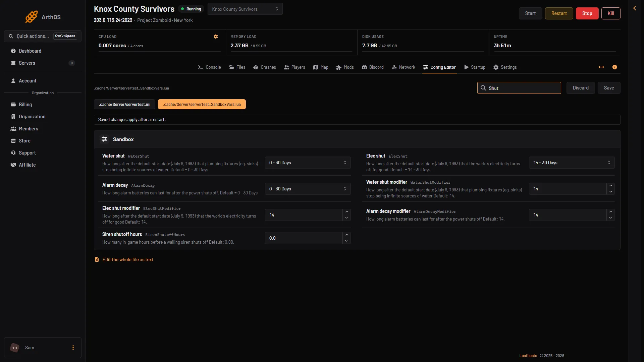The width and height of the screenshot is (644, 362).
Task: Decrease Water shut modifier value
Action: point(611,192)
